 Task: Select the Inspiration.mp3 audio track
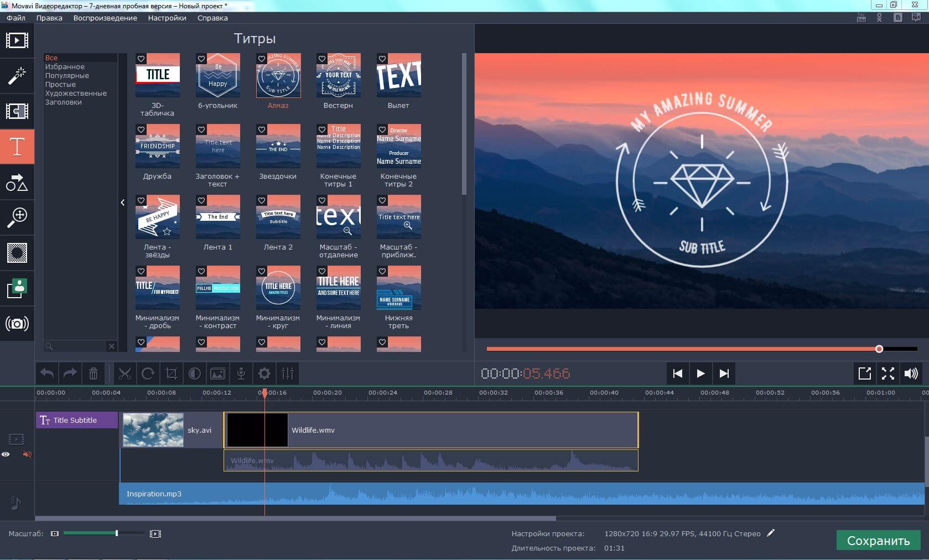522,494
